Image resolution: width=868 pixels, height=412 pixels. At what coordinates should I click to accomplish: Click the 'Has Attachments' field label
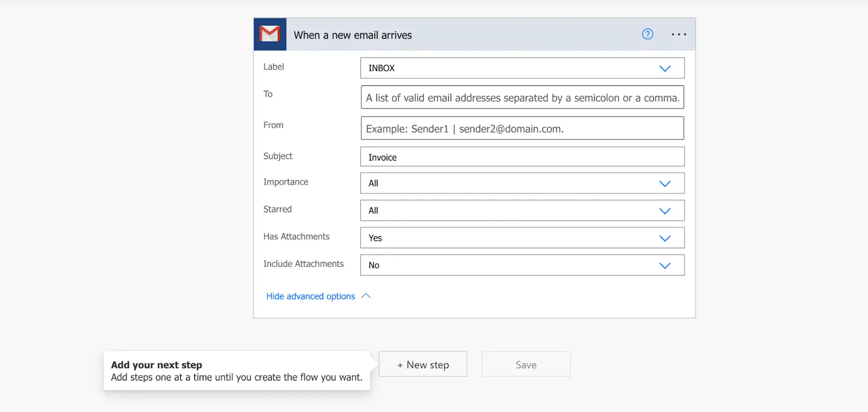click(296, 237)
